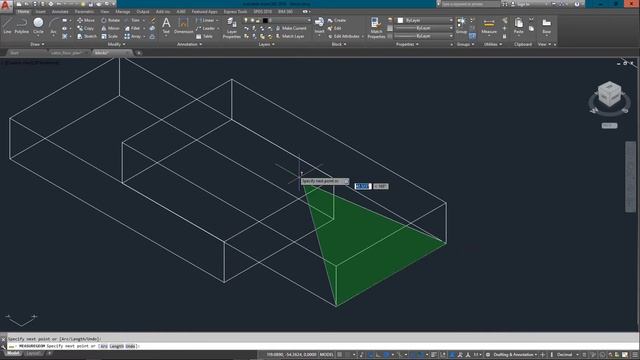
Task: Insert a Table
Action: coord(204,36)
